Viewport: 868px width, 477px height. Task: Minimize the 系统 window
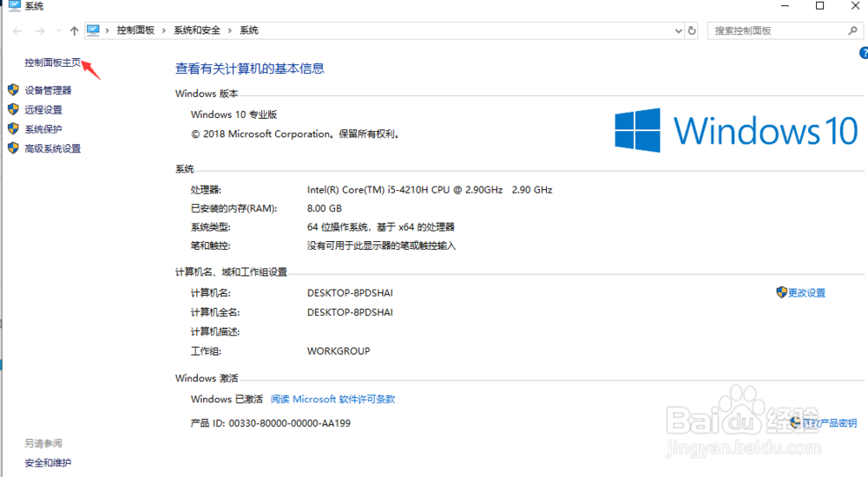[x=785, y=5]
